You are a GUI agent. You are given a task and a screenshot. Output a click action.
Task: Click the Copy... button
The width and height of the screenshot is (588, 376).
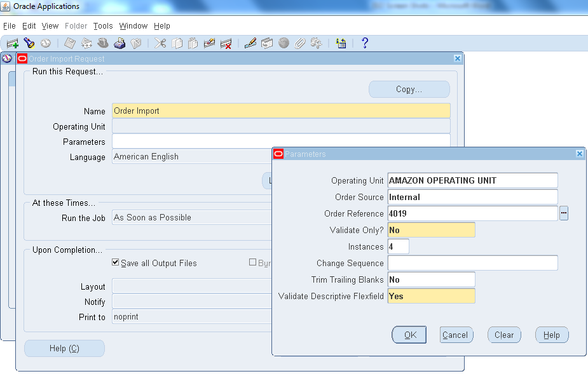(409, 89)
